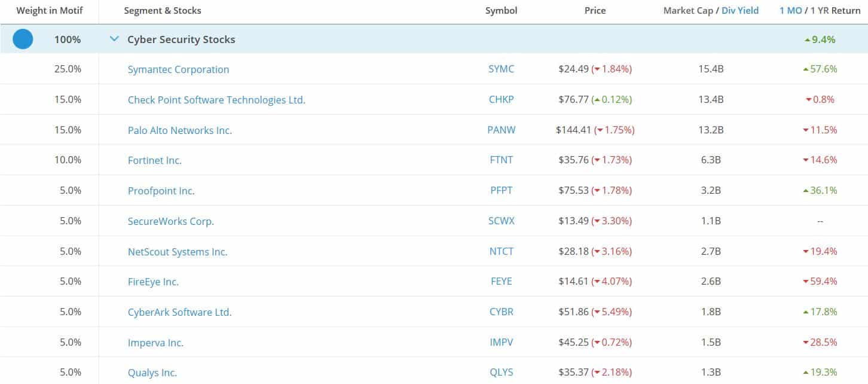Screen dimensions: 868x384
Task: Open Imperva Inc. stock link
Action: 155,343
